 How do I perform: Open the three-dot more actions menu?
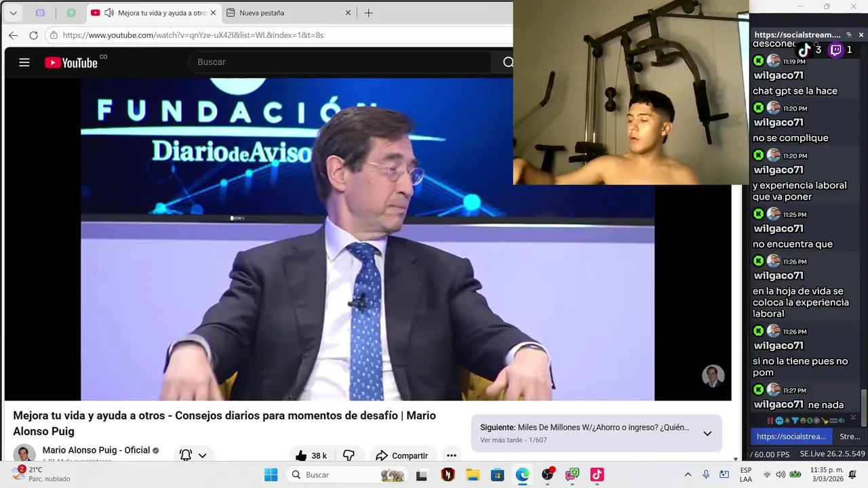[x=452, y=455]
